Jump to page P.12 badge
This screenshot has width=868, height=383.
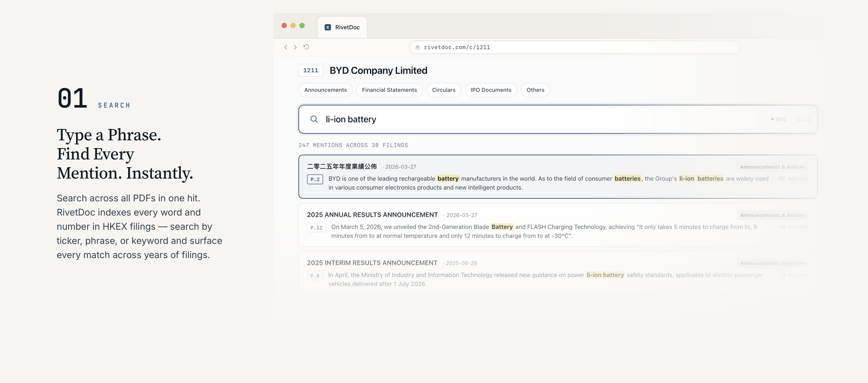tap(316, 228)
